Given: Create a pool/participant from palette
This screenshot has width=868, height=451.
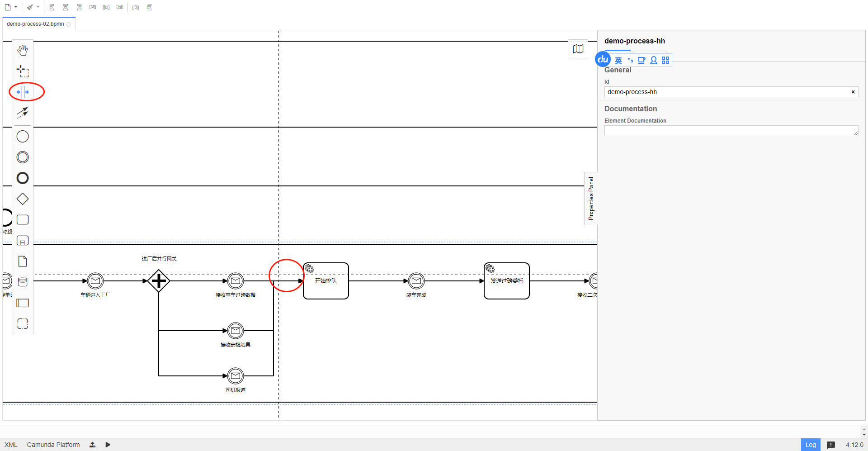Looking at the screenshot, I should click(23, 303).
